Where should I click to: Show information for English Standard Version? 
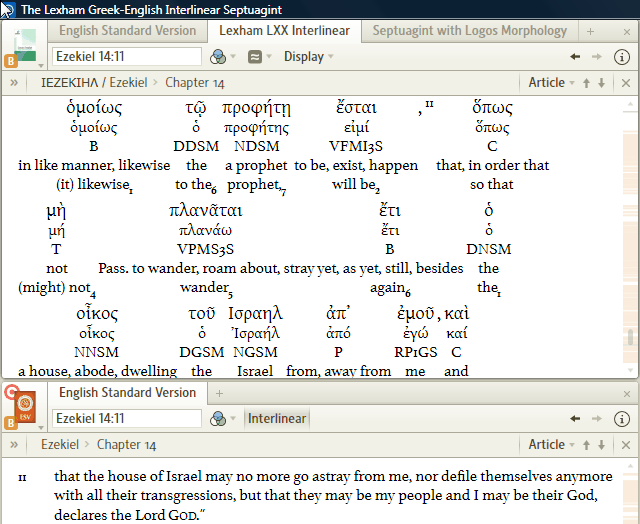622,419
